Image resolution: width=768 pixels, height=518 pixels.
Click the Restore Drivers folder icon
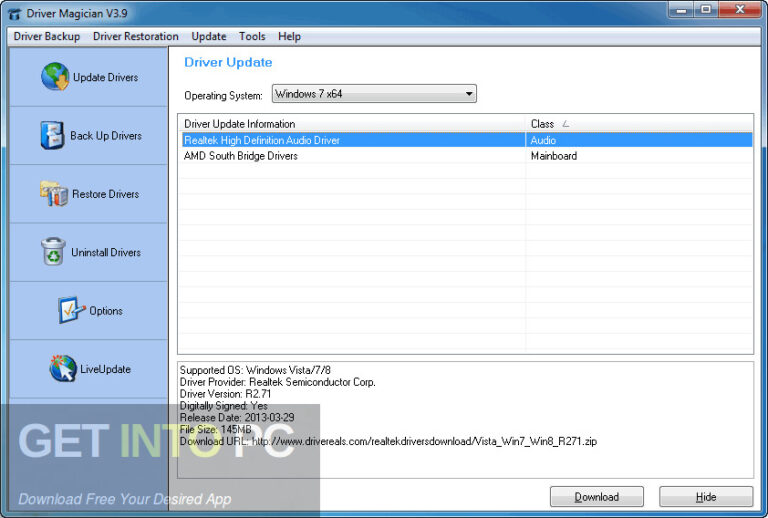pos(54,193)
